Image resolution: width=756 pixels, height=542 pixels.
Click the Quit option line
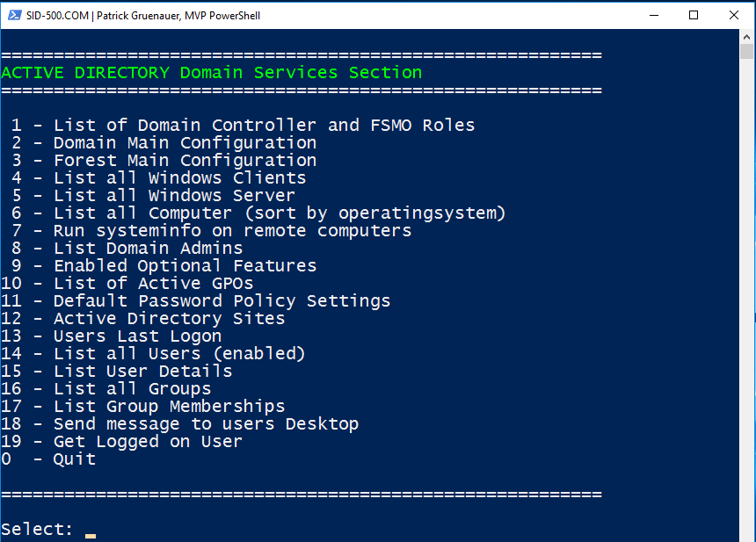[x=74, y=459]
